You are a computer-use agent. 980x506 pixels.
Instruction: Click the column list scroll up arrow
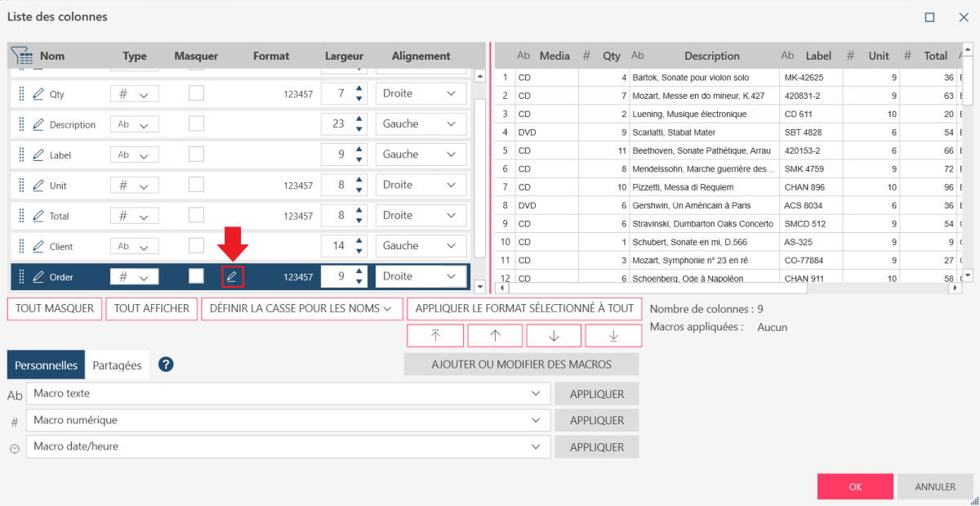coord(479,76)
